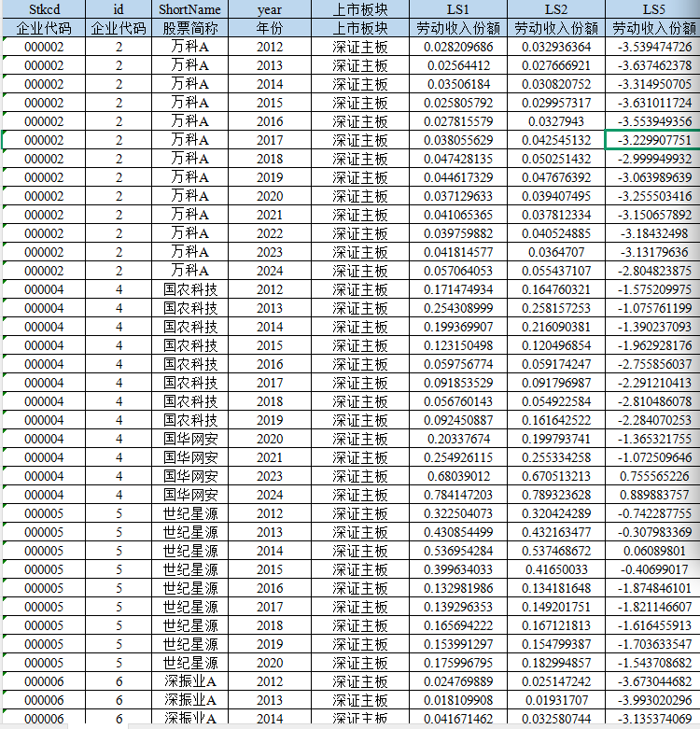Image resolution: width=700 pixels, height=729 pixels.
Task: Click 万科A name cell in 2024 row
Action: 190,271
